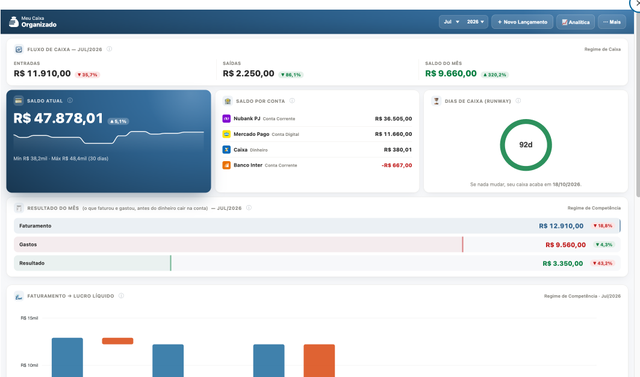
Task: Click the info icon beside Dias de Caixa
Action: 518,101
